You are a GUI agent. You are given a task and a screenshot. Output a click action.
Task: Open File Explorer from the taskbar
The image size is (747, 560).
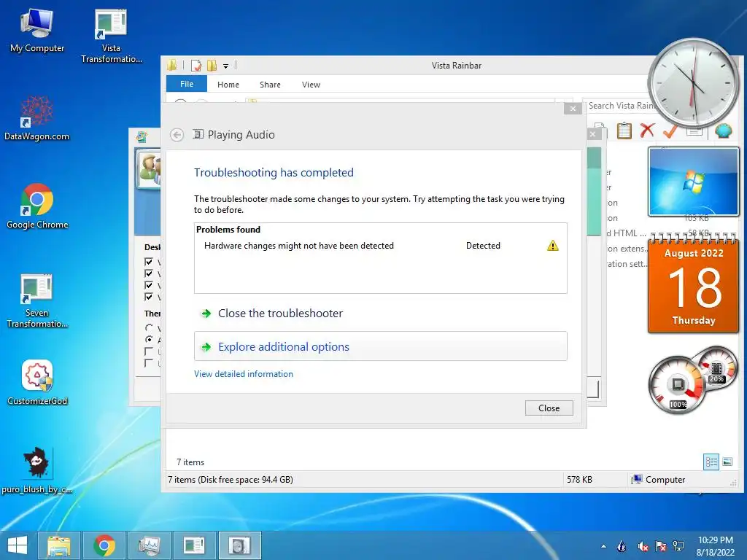(59, 545)
